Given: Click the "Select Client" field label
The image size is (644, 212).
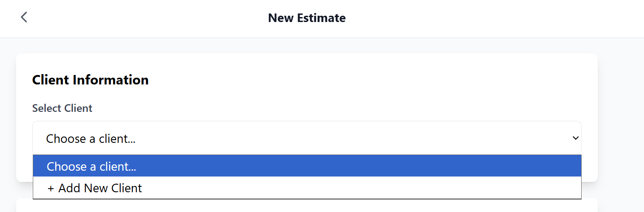Looking at the screenshot, I should tap(62, 108).
